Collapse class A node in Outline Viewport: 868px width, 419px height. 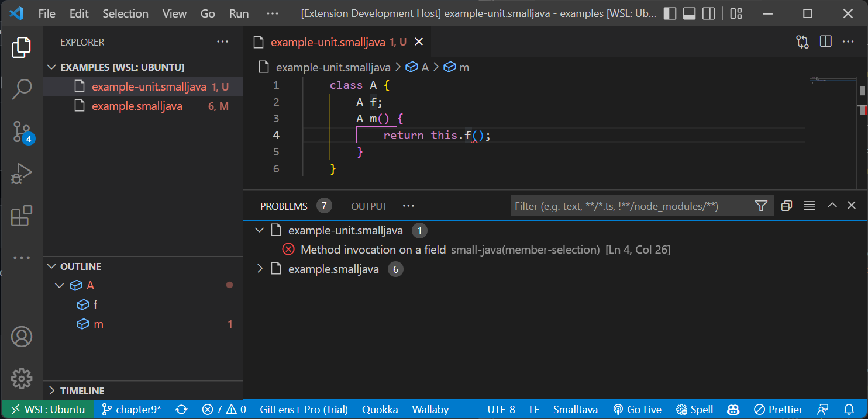pos(59,286)
